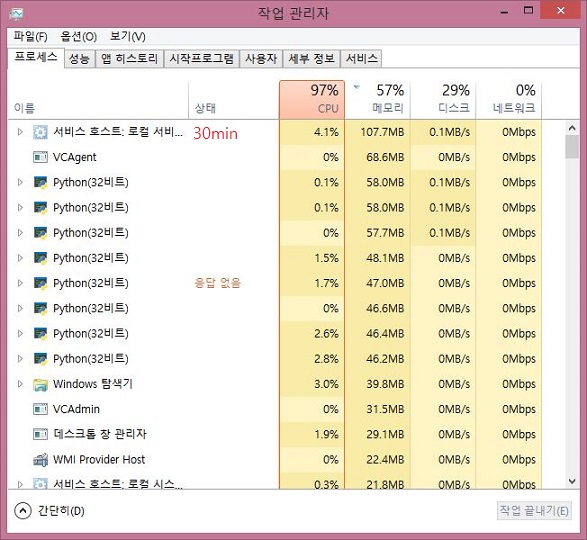Click the gear icon of 서비스 호스트: 로컬 서비

click(40, 132)
